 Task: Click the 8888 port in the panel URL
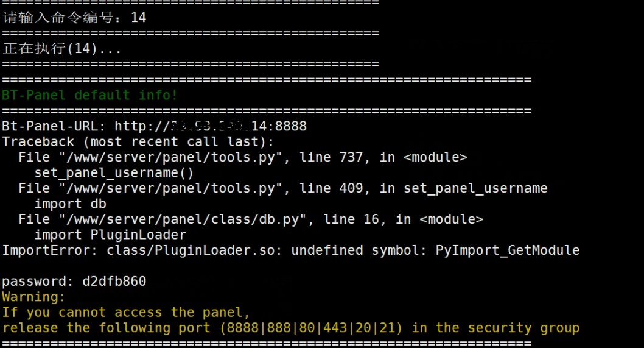291,126
